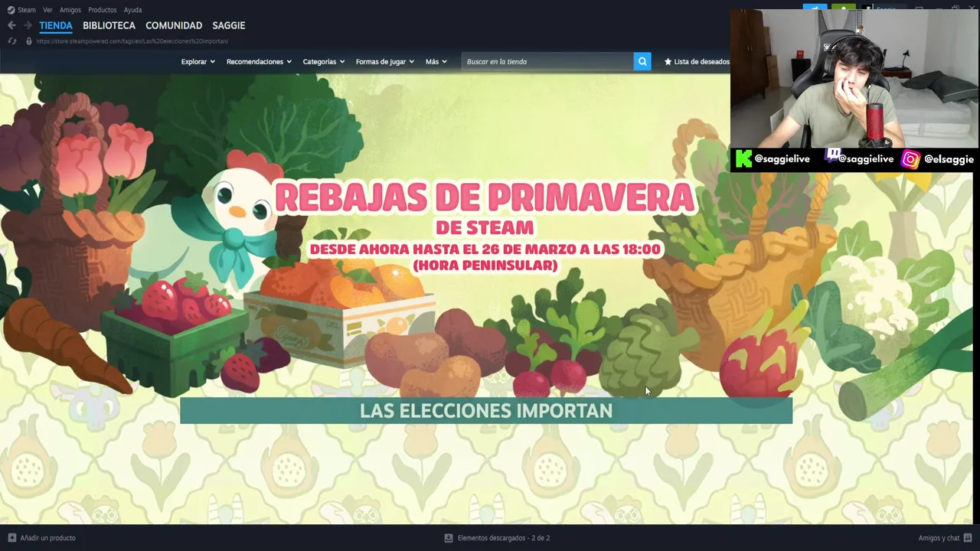980x551 pixels.
Task: Open Lista de deseados link
Action: [x=697, y=61]
